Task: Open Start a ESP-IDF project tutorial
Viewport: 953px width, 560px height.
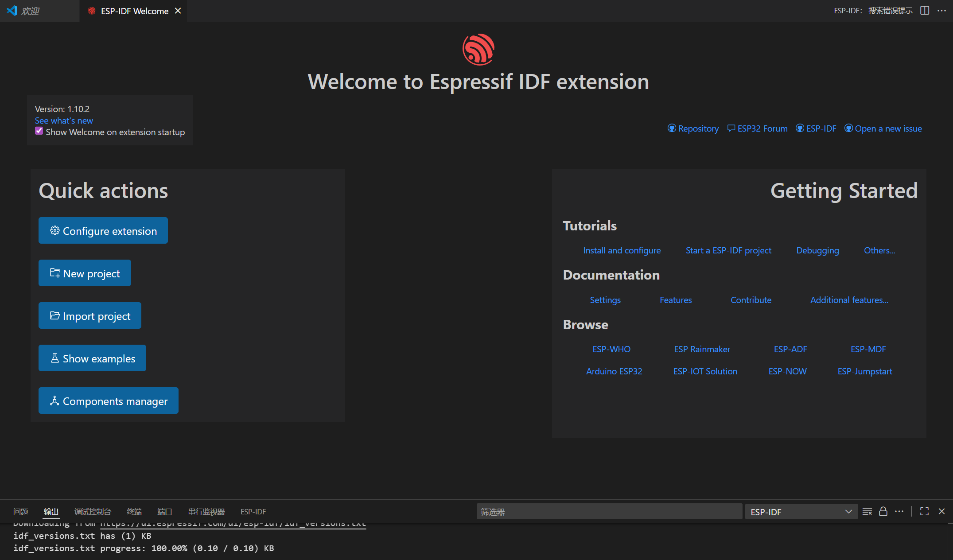Action: click(x=729, y=250)
